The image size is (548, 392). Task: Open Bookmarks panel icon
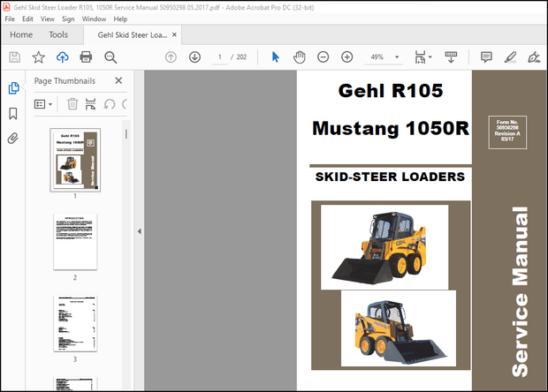(x=13, y=113)
